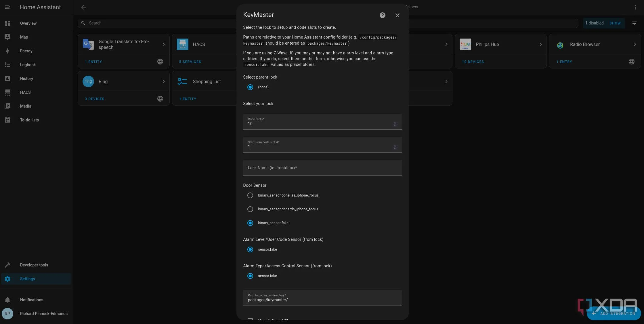Click the Map person icon
The height and width of the screenshot is (324, 644).
click(7, 37)
